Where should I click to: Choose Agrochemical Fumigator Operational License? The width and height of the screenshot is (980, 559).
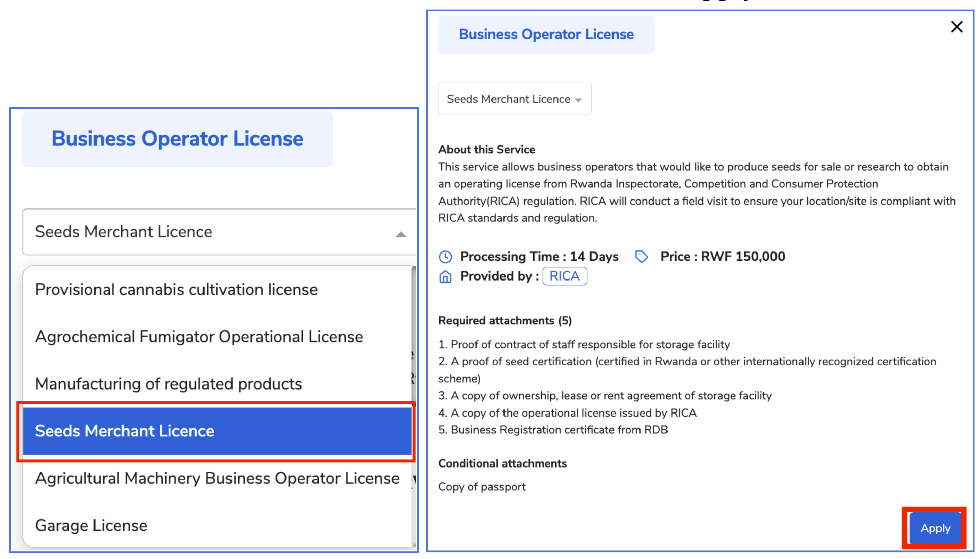click(199, 337)
